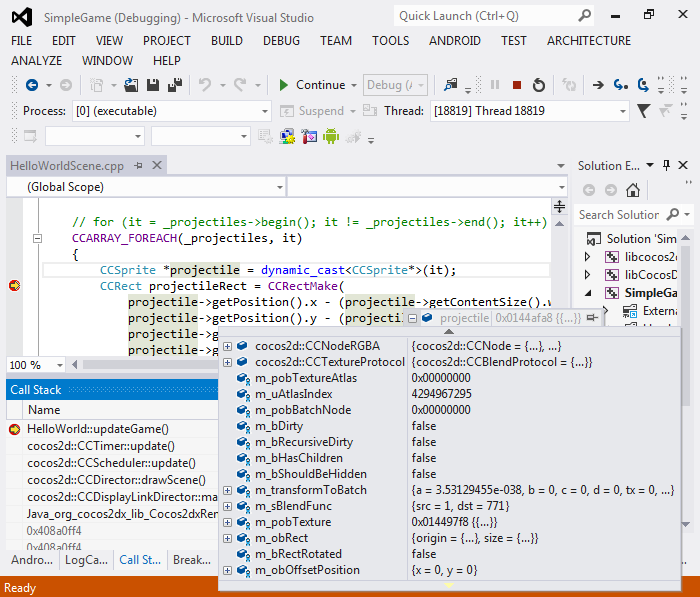Click the Pause (Break All) icon
Image resolution: width=700 pixels, height=597 pixels.
coord(495,85)
